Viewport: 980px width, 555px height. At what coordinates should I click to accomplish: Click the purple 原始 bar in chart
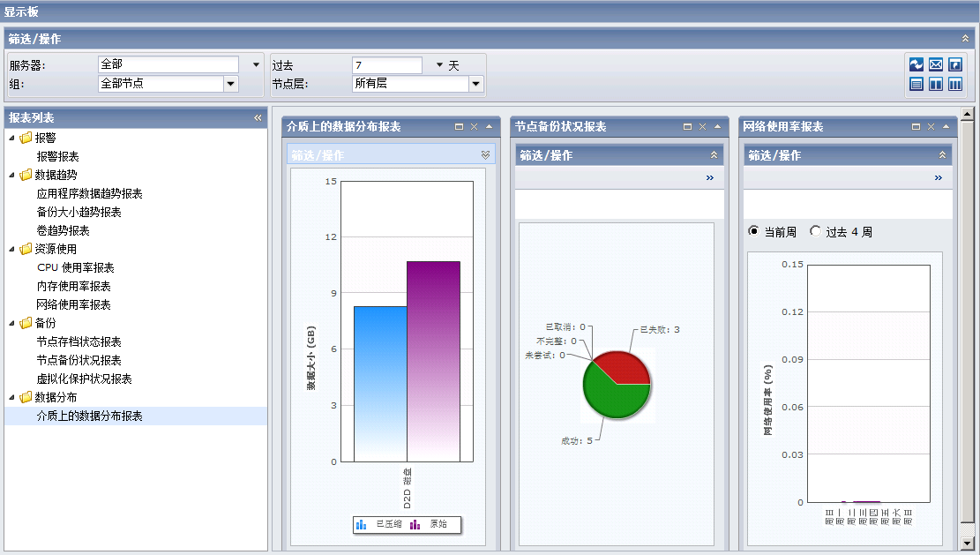(433, 361)
